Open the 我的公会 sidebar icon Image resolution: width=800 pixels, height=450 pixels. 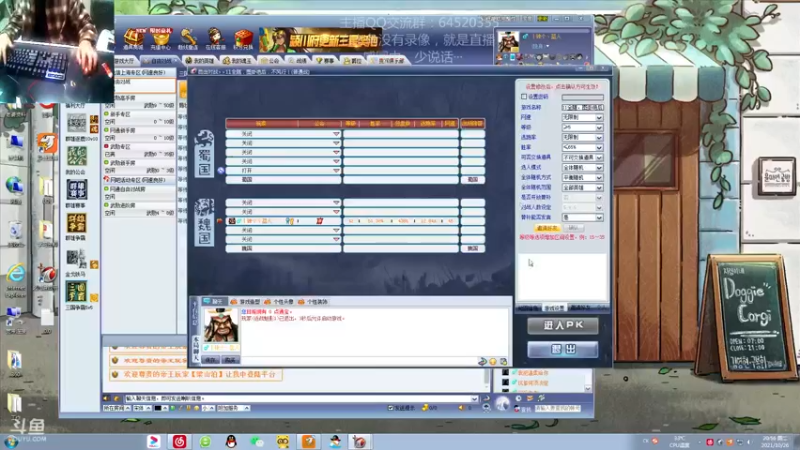[x=77, y=156]
